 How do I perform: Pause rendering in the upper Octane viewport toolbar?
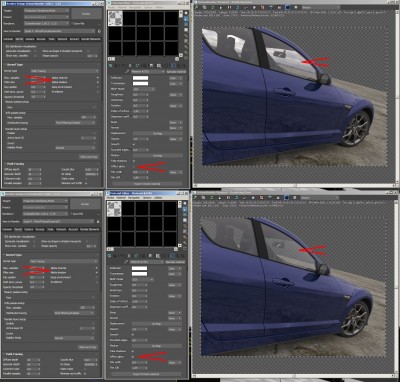pyautogui.click(x=229, y=7)
